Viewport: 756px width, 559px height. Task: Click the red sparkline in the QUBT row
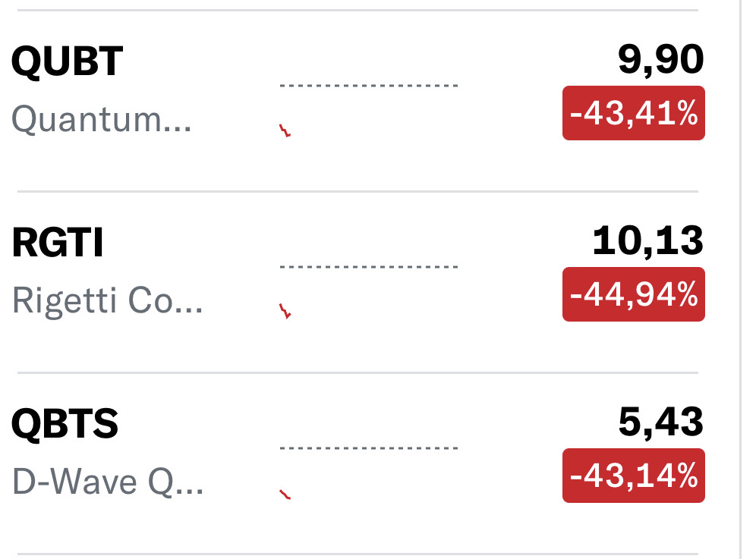click(285, 130)
